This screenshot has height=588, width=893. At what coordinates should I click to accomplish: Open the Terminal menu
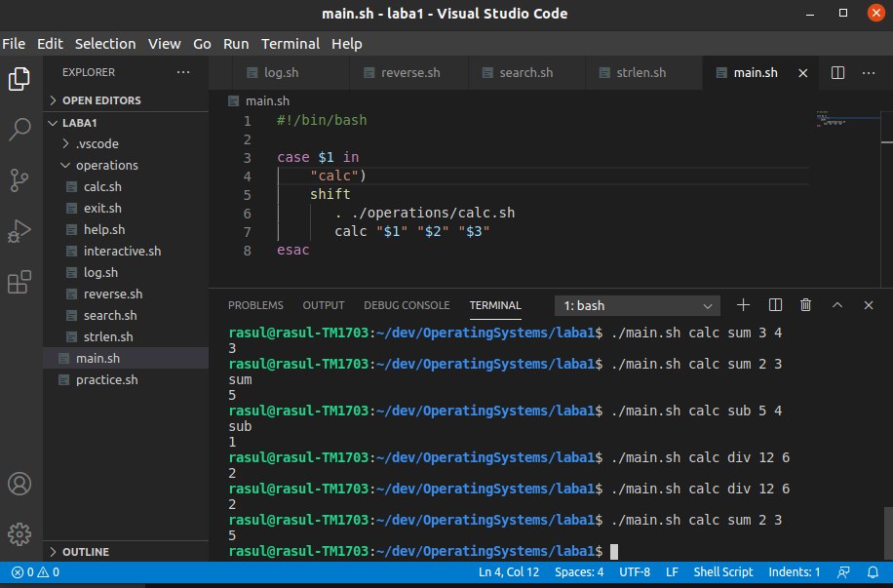(291, 44)
